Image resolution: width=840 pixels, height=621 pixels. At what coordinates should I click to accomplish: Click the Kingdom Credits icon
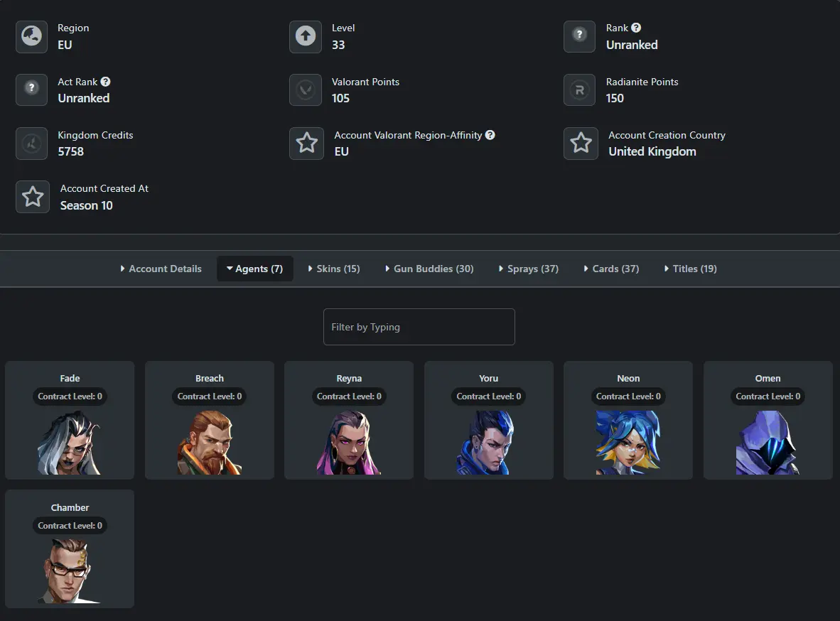31,143
